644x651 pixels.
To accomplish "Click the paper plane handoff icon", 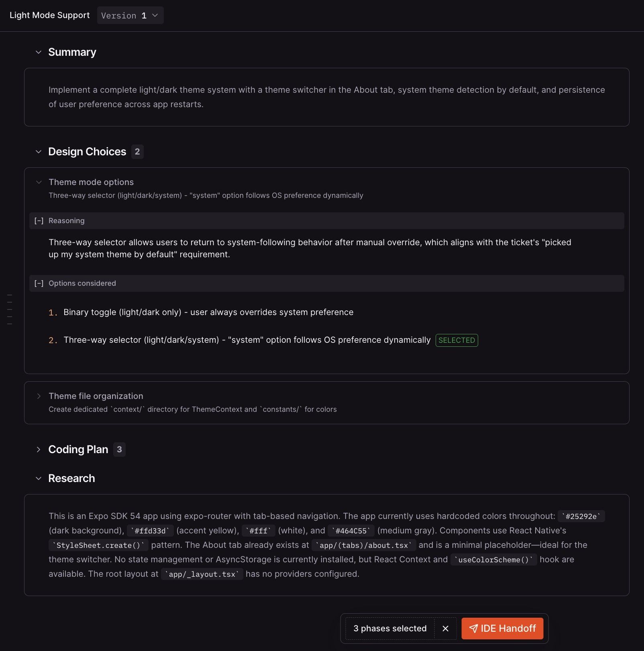I will click(474, 629).
